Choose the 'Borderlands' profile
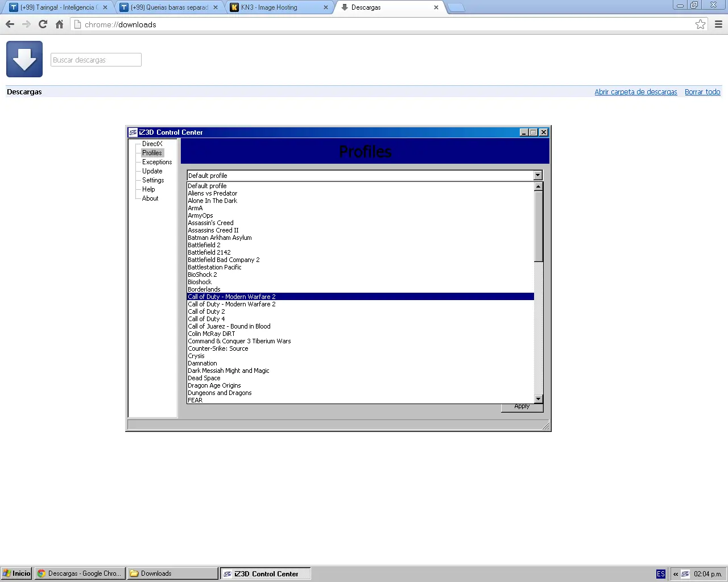This screenshot has width=728, height=582. click(x=361, y=289)
